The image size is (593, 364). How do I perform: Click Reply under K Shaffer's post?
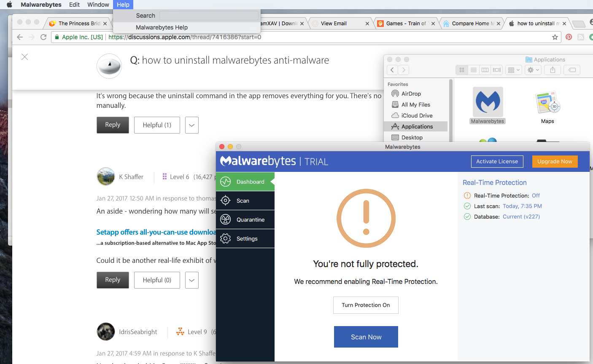pyautogui.click(x=113, y=280)
